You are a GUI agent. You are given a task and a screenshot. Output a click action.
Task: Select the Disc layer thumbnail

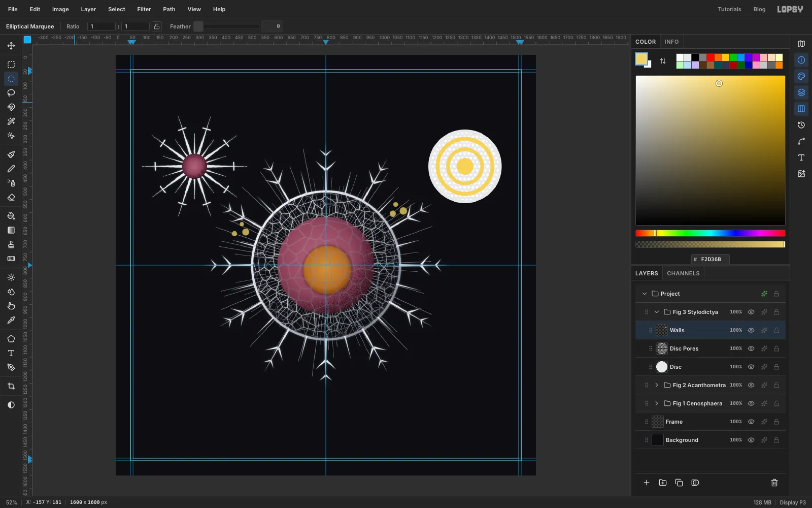click(662, 367)
